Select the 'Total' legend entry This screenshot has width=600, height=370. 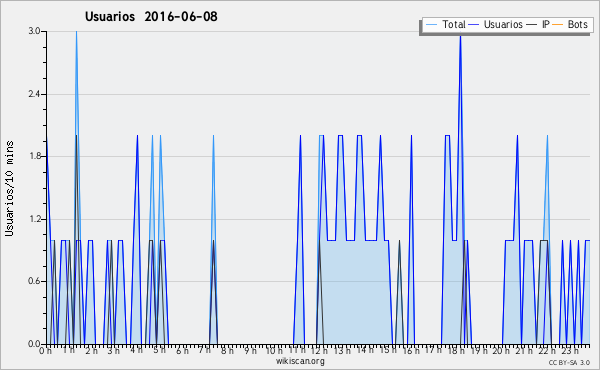(445, 24)
